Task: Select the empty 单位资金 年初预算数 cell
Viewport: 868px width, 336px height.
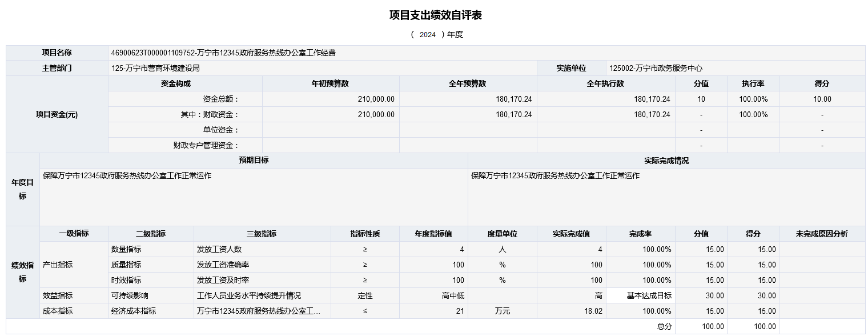Action: tap(331, 130)
